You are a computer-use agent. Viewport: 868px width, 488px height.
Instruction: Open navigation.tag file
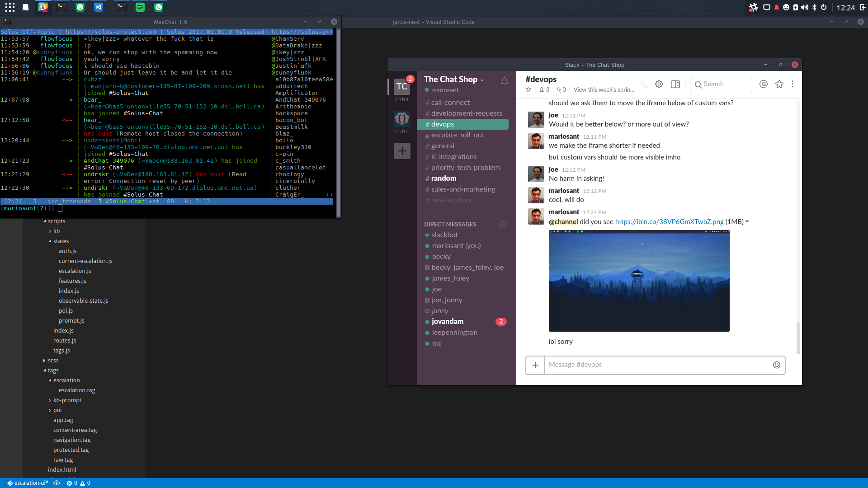(72, 440)
